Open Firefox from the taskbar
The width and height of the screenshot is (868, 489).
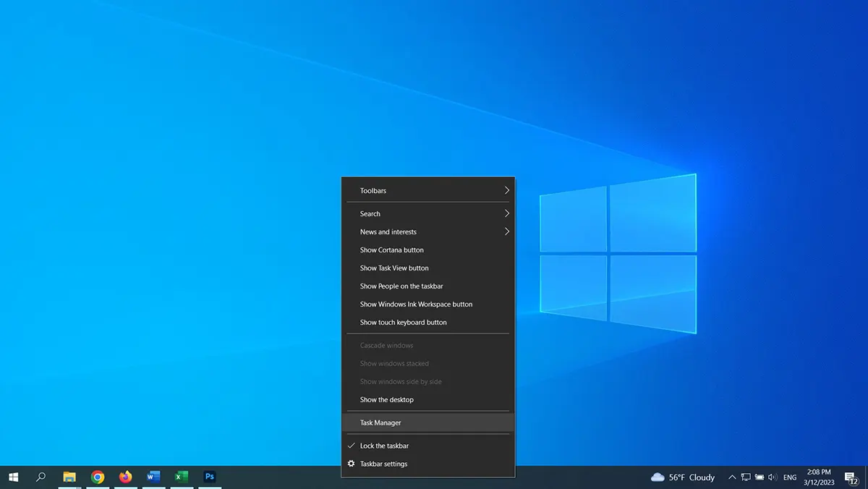pyautogui.click(x=126, y=477)
